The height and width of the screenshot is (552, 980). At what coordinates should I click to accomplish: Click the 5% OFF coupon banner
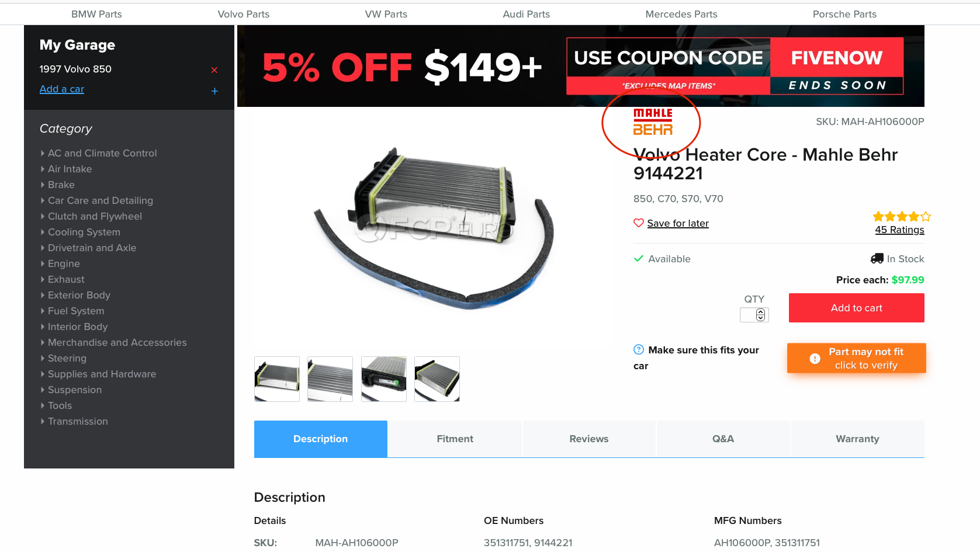click(x=581, y=66)
